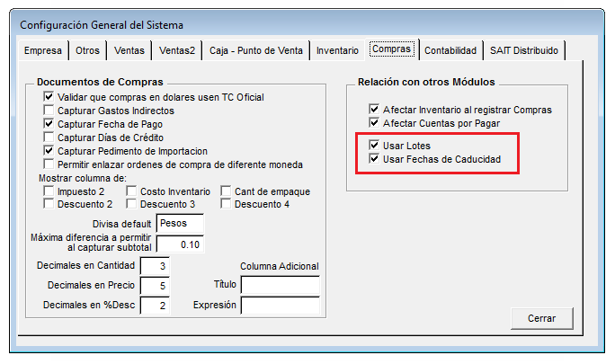
Task: Click the 'Columna Adicional' label
Action: (280, 266)
